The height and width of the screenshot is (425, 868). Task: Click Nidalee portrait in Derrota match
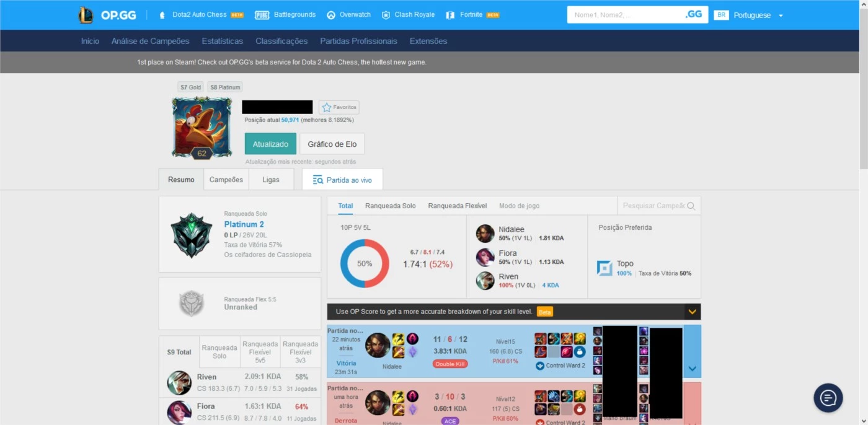(x=378, y=403)
